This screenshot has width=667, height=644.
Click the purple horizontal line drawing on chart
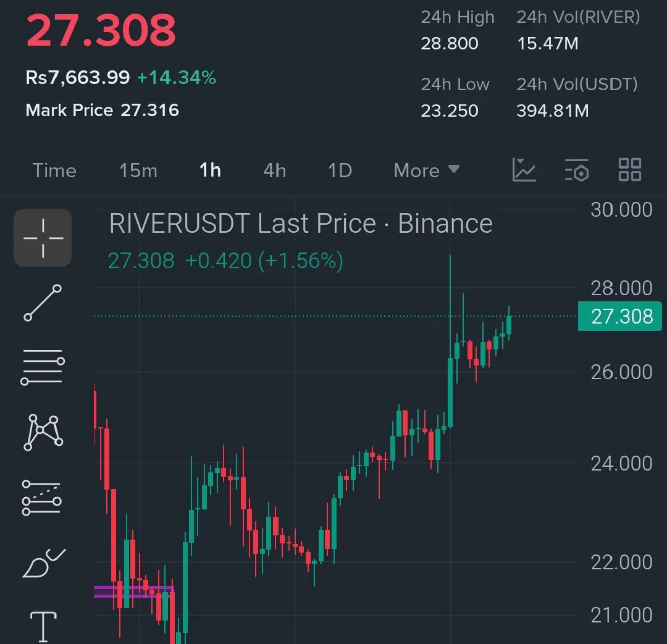(x=133, y=592)
